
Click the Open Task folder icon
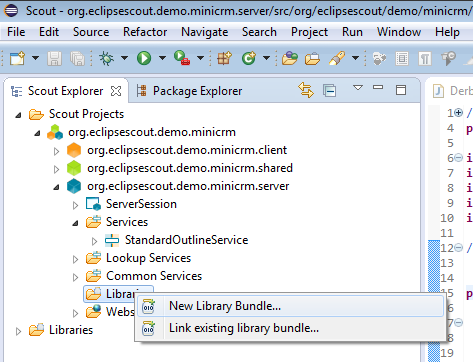(x=312, y=59)
